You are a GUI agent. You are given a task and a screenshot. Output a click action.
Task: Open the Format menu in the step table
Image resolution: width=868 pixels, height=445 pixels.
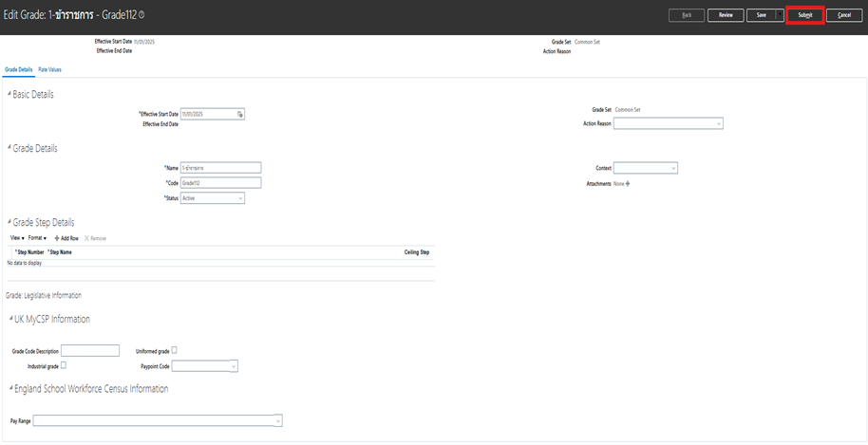pos(37,237)
